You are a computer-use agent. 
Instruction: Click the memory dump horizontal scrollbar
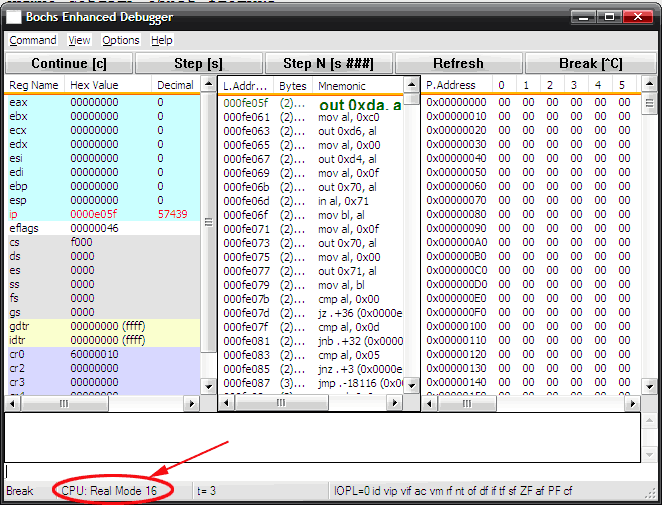pos(530,402)
